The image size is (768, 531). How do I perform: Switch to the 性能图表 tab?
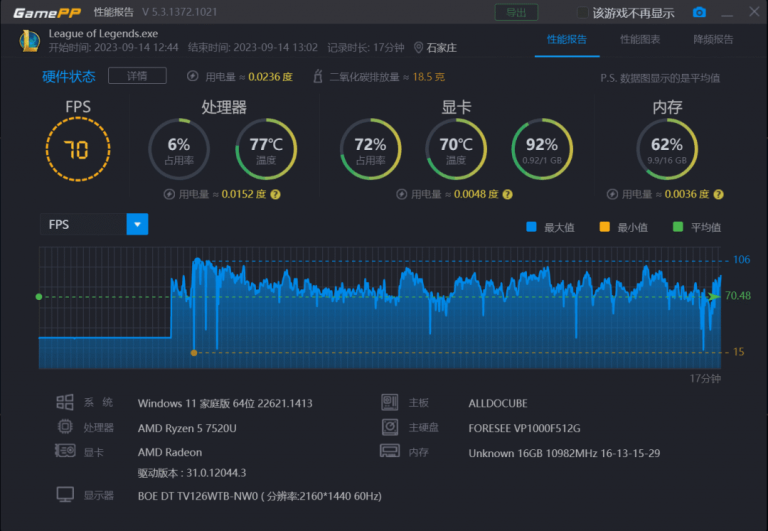click(640, 40)
